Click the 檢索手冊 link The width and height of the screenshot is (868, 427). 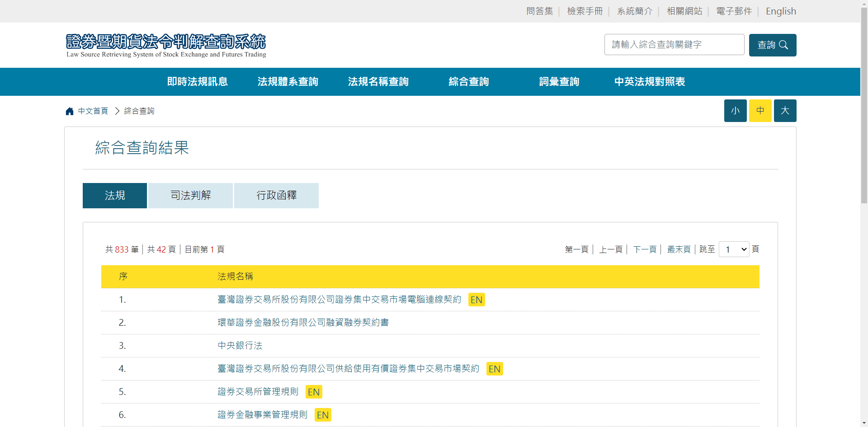[x=585, y=11]
